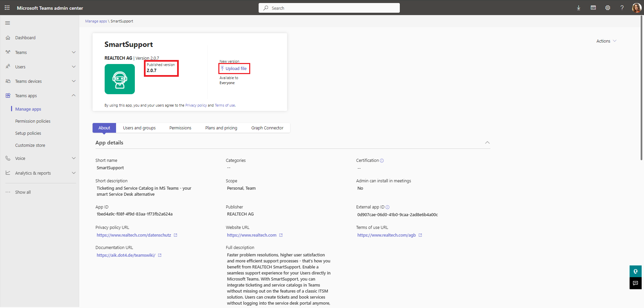This screenshot has height=308, width=644.
Task: Expand the Teams devices section chevron
Action: 74,81
